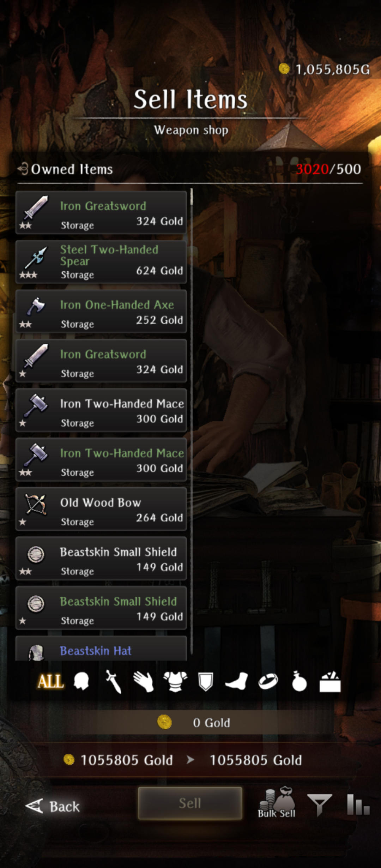381x868 pixels.
Task: Show consumables via potion bottle icon
Action: pyautogui.click(x=299, y=681)
